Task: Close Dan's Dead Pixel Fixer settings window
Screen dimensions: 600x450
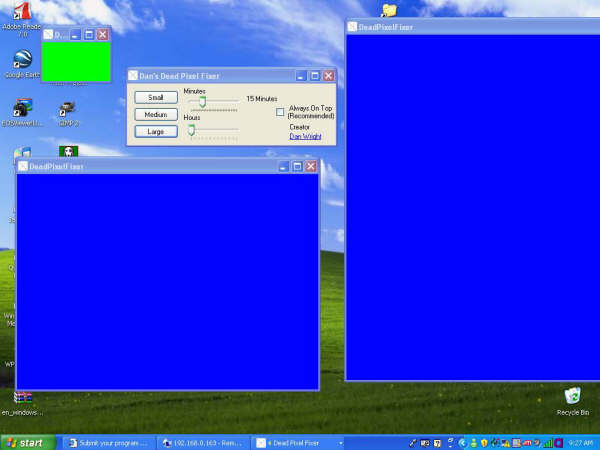Action: point(328,76)
